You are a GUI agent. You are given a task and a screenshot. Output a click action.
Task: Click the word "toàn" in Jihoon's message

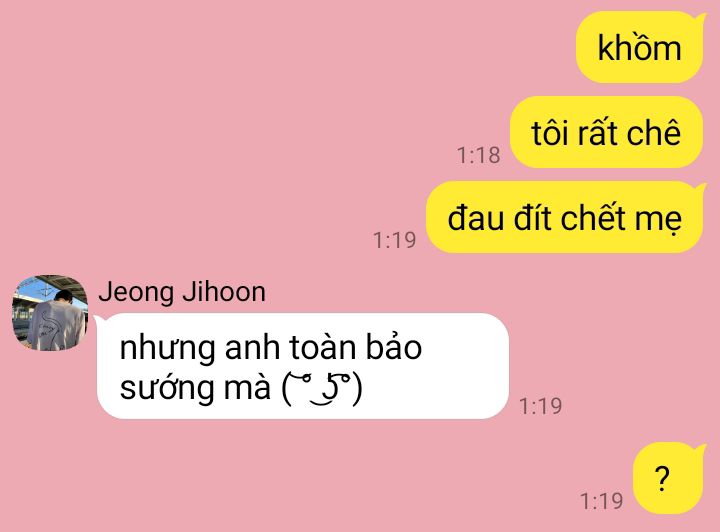pos(323,347)
